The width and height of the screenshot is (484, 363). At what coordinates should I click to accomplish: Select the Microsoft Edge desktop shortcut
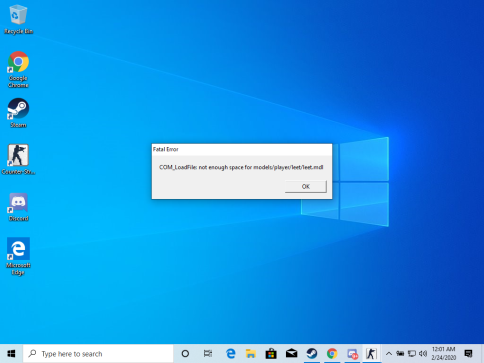[18, 256]
